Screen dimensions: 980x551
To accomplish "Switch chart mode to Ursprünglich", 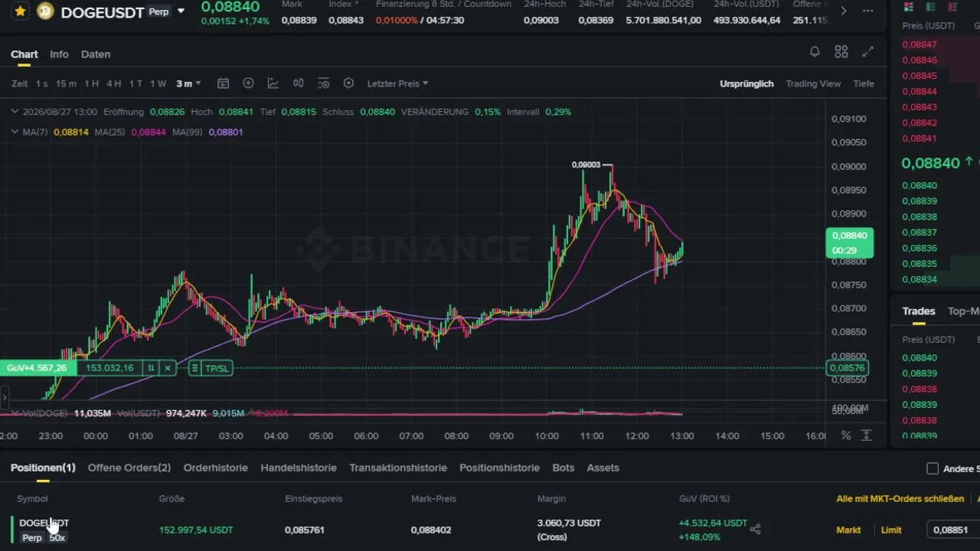I will pyautogui.click(x=746, y=83).
